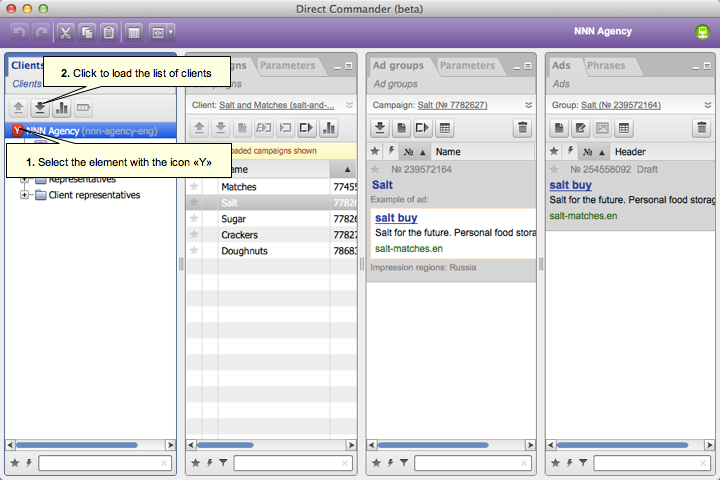Click the export-to-file icon in Campaigns toolbar

tap(306, 128)
